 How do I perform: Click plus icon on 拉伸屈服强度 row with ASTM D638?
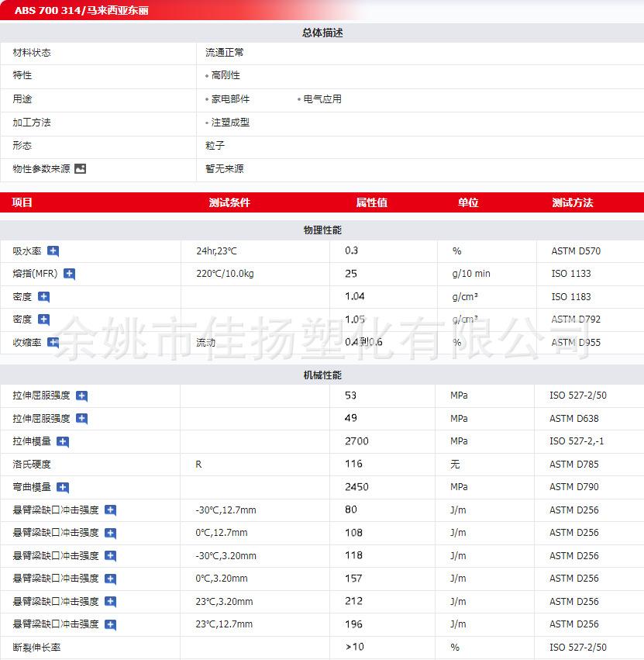tap(81, 419)
